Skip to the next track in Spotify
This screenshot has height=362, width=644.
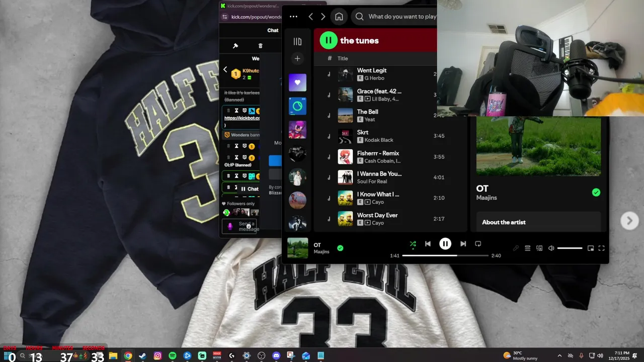(x=463, y=244)
